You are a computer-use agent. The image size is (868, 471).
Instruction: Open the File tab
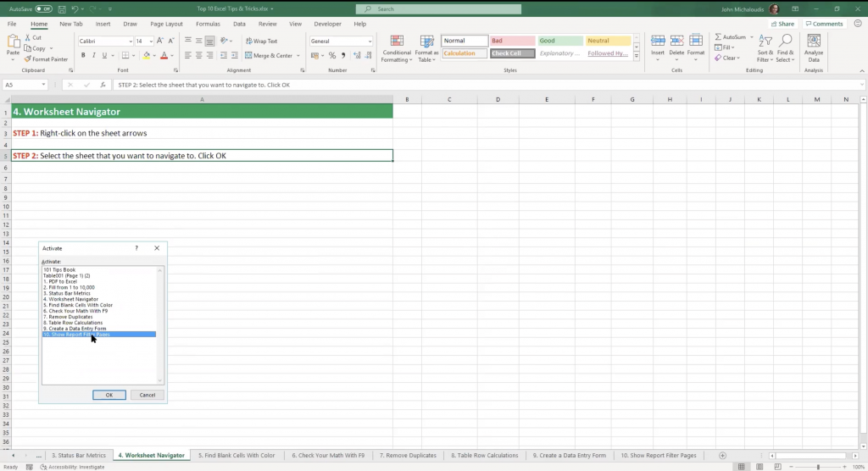12,24
